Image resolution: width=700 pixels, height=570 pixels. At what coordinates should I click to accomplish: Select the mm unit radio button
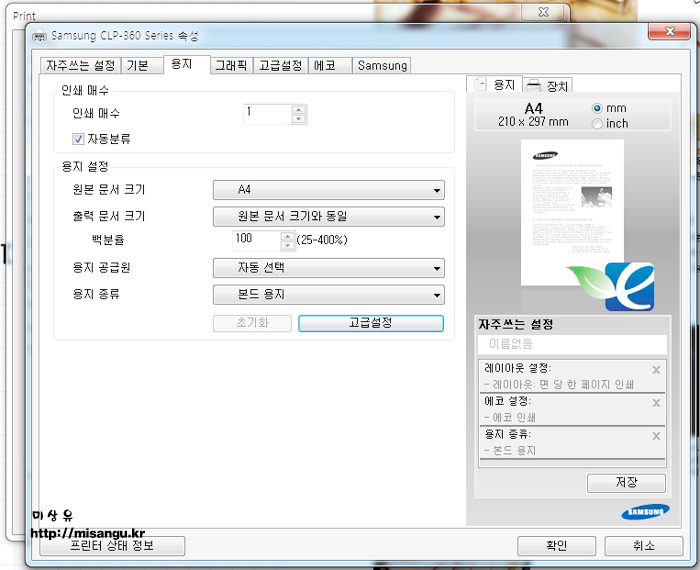(597, 108)
